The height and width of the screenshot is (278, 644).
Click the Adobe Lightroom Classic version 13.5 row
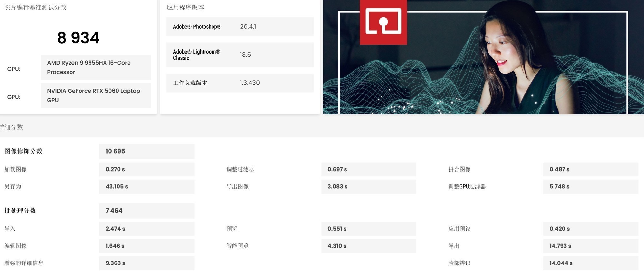[240, 55]
